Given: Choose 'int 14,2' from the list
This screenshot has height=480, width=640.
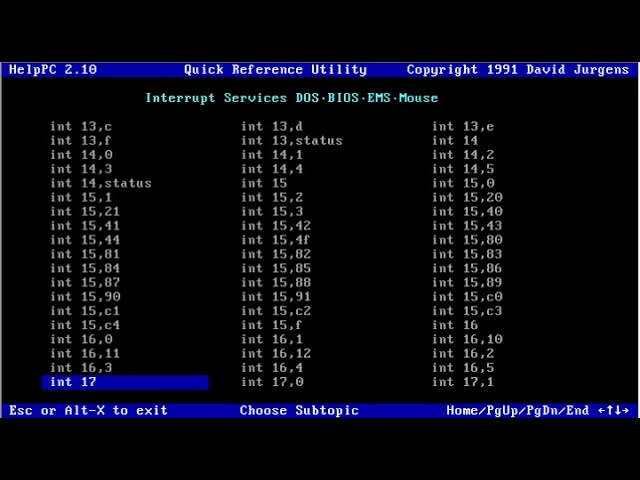Looking at the screenshot, I should pyautogui.click(x=463, y=155).
